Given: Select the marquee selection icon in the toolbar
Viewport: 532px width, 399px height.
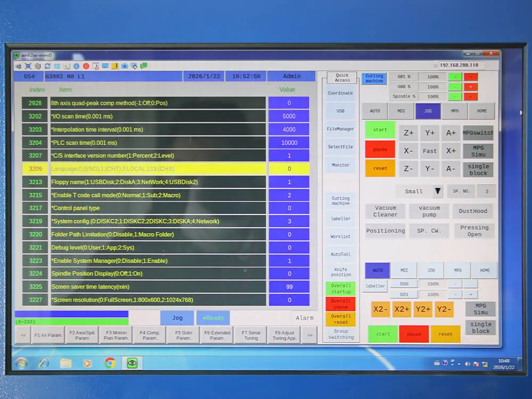Looking at the screenshot, I should [x=29, y=65].
